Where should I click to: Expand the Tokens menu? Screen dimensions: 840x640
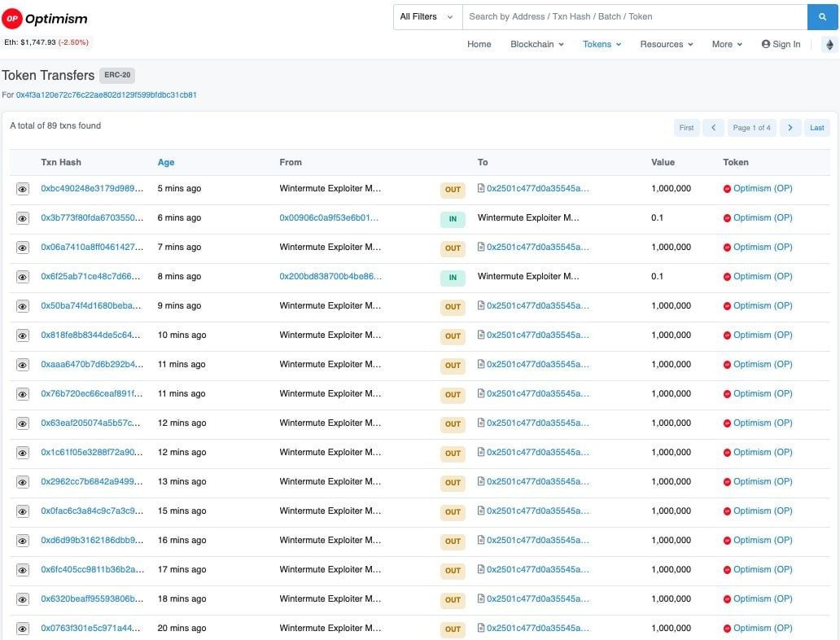(x=602, y=44)
